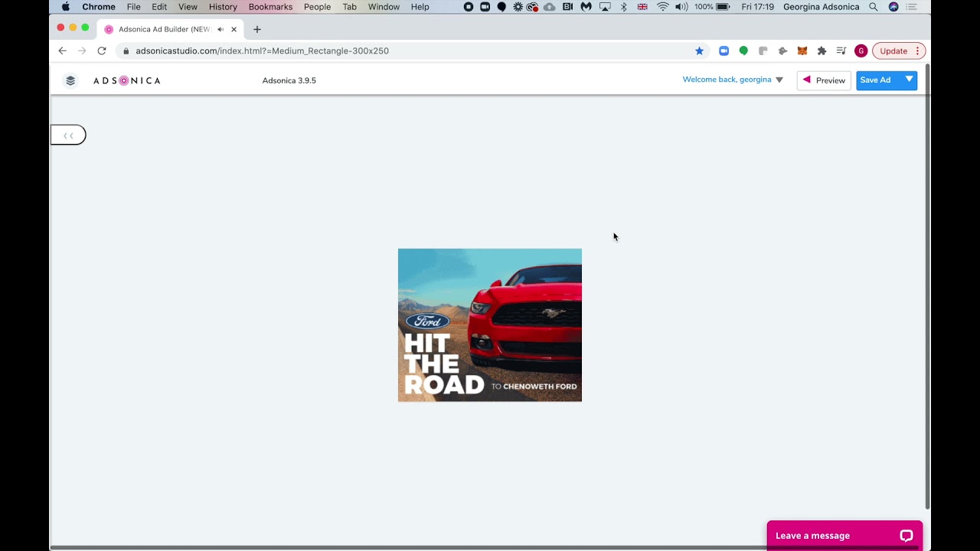Go forward in browser history
980x551 pixels.
click(x=82, y=51)
